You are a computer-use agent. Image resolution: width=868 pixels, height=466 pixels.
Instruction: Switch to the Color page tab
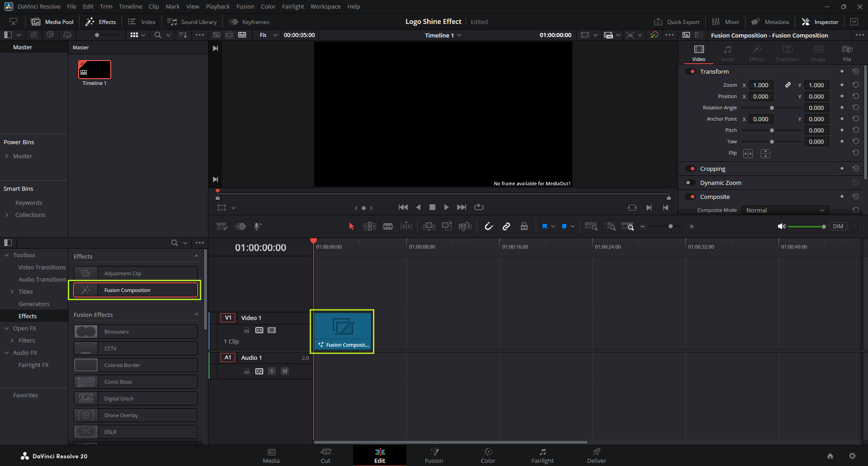[488, 456]
